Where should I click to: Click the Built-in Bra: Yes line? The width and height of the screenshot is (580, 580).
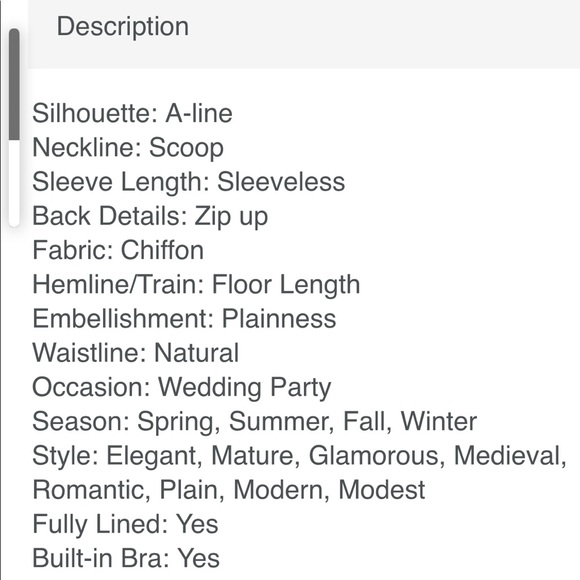(x=126, y=558)
